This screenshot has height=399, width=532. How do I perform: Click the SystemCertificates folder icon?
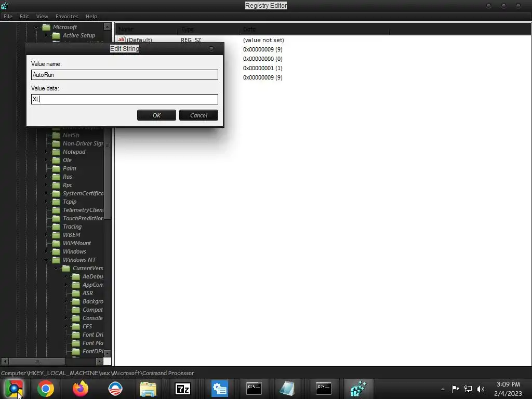(x=56, y=193)
